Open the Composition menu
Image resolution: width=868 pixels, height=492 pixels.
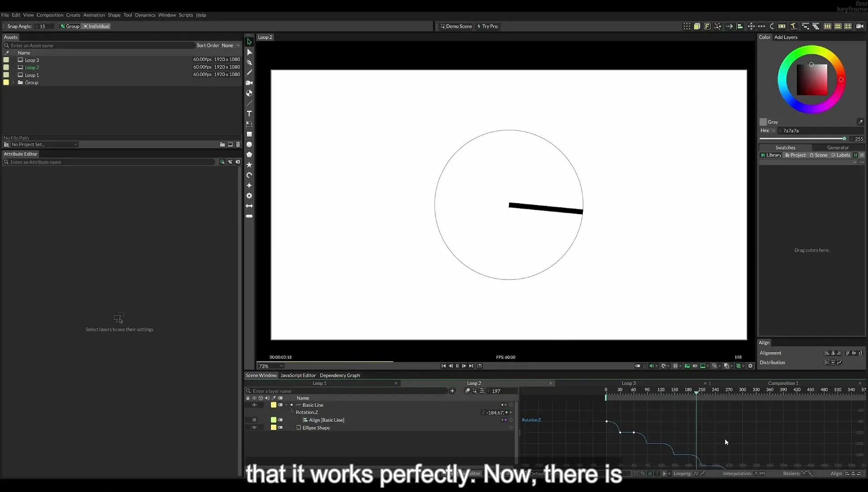[x=50, y=15]
